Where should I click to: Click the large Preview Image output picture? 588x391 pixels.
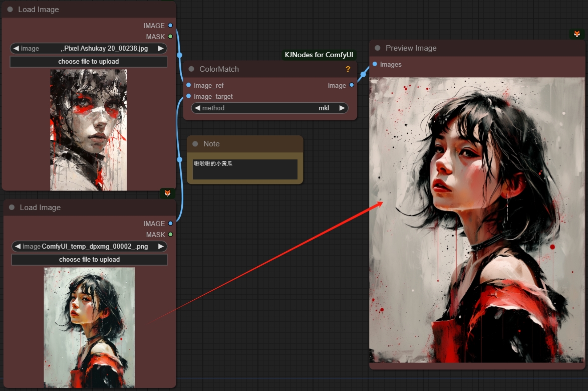[x=476, y=220]
